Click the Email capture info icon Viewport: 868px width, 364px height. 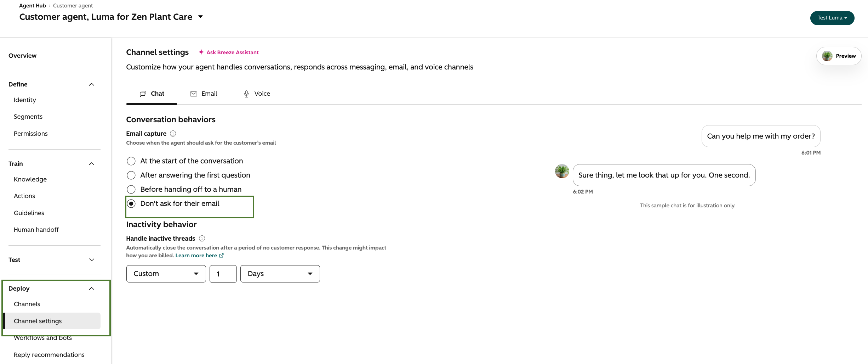pos(173,134)
